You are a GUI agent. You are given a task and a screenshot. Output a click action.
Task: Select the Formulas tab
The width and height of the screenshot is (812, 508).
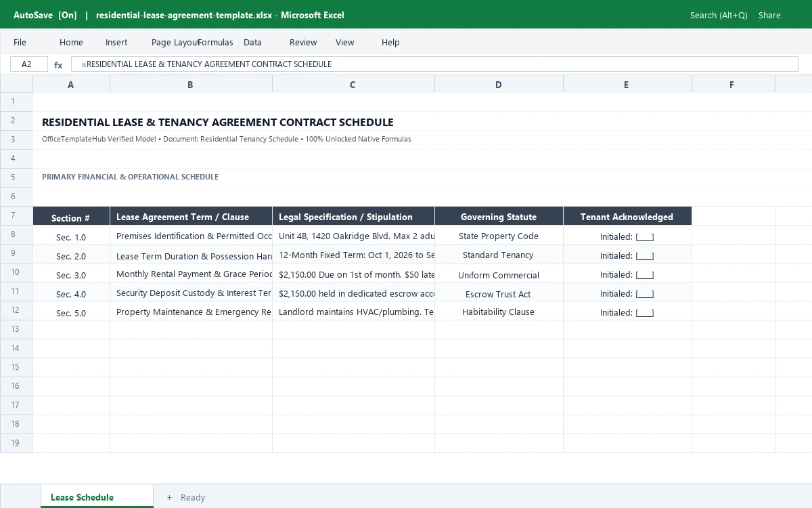click(x=215, y=42)
